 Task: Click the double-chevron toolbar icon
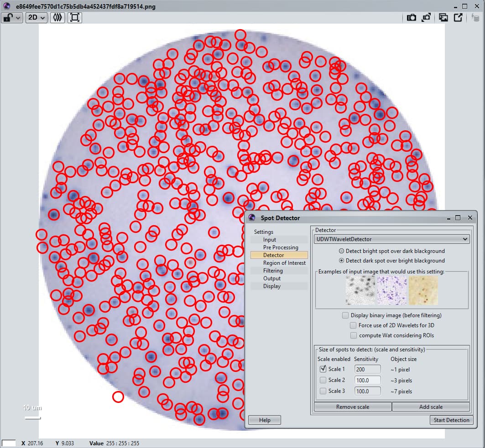point(57,17)
